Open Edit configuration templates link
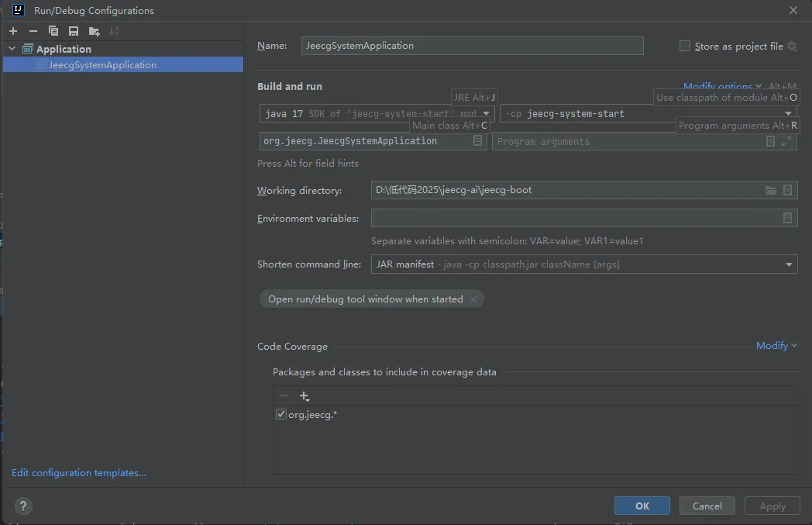The height and width of the screenshot is (525, 812). (79, 473)
